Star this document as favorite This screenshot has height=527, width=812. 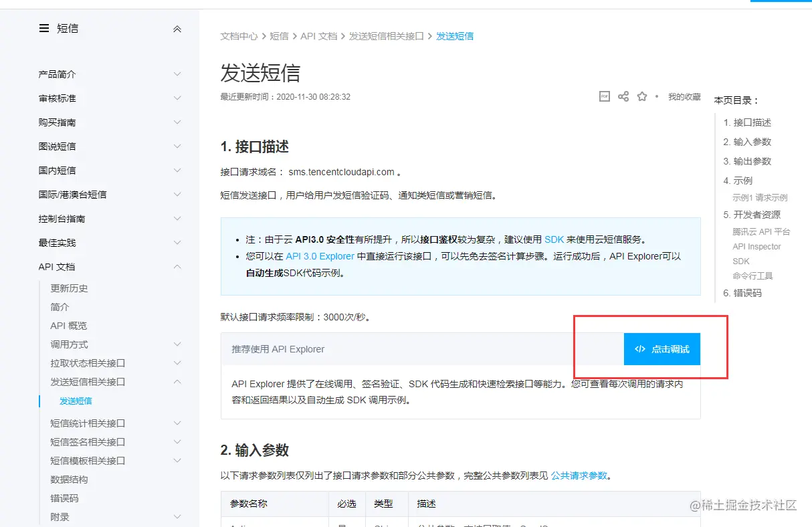tap(641, 96)
